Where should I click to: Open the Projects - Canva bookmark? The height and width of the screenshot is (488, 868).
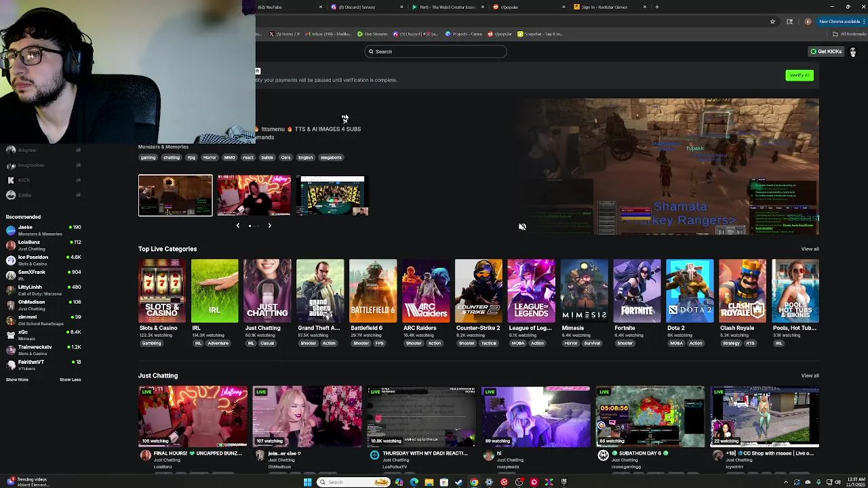(465, 34)
